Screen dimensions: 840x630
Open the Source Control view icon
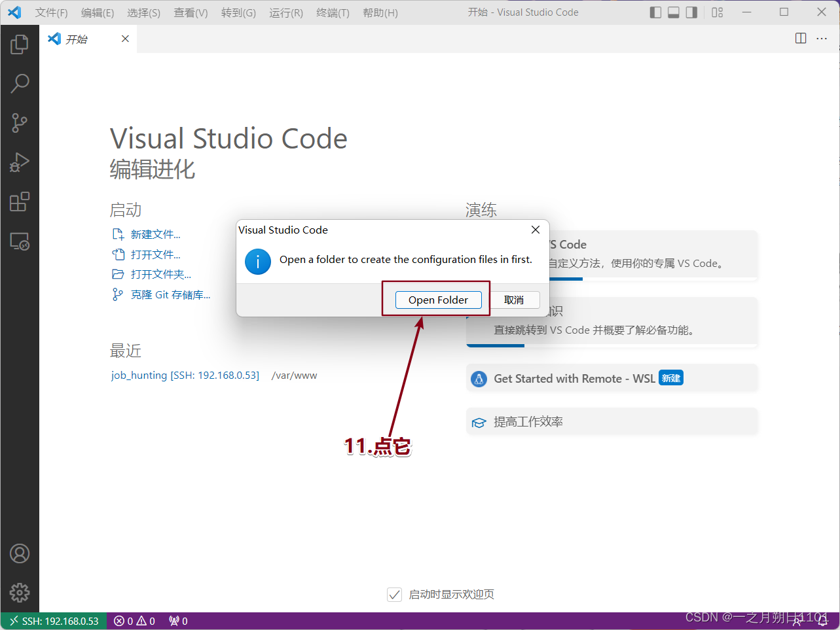(x=20, y=123)
